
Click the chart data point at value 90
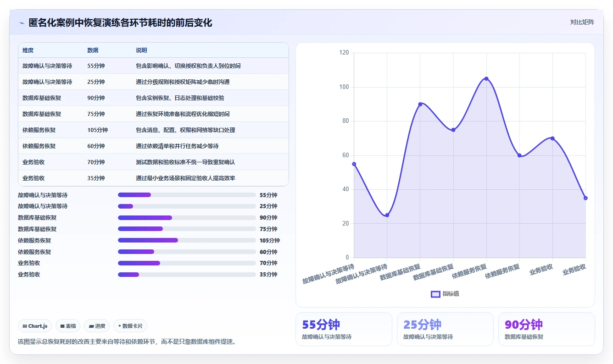point(420,104)
